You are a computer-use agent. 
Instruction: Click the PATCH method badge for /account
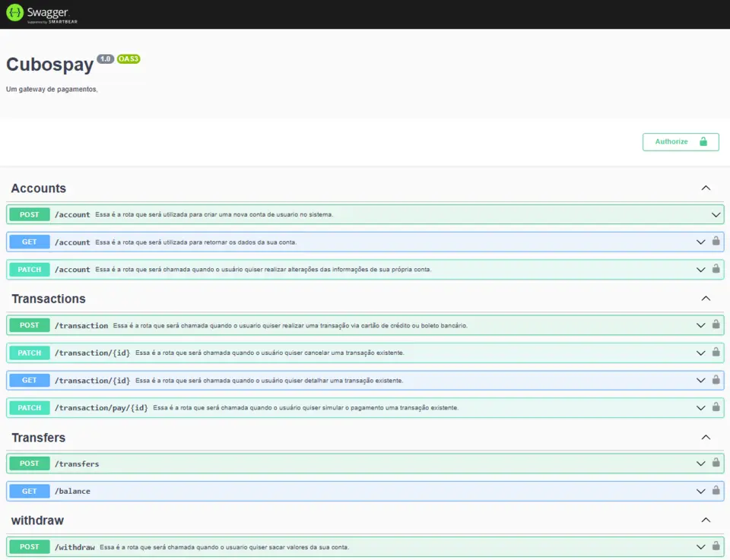click(x=30, y=270)
